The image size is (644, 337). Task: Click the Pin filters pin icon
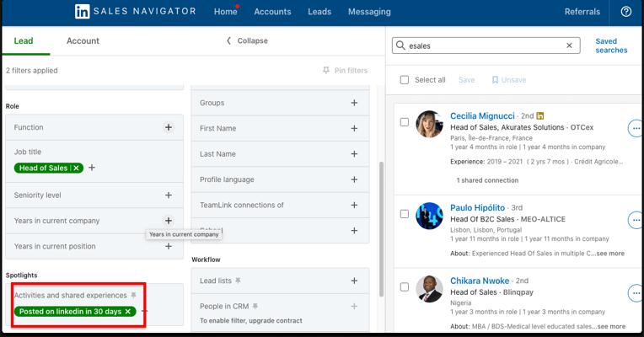click(x=326, y=71)
